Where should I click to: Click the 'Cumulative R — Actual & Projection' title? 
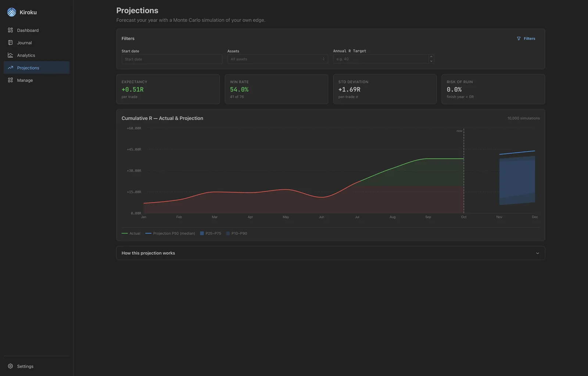coord(162,118)
